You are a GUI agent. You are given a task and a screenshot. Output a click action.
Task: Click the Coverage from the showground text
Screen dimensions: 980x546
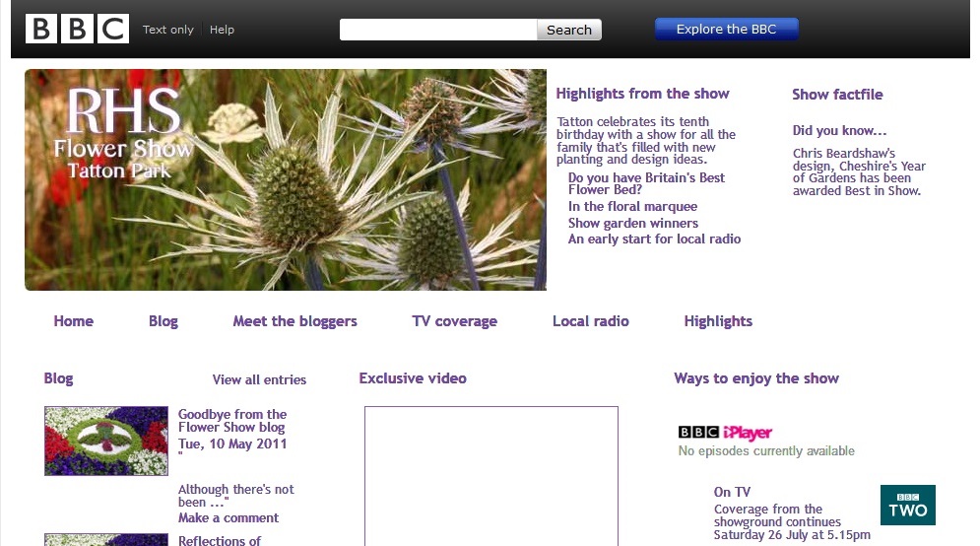coord(792,521)
